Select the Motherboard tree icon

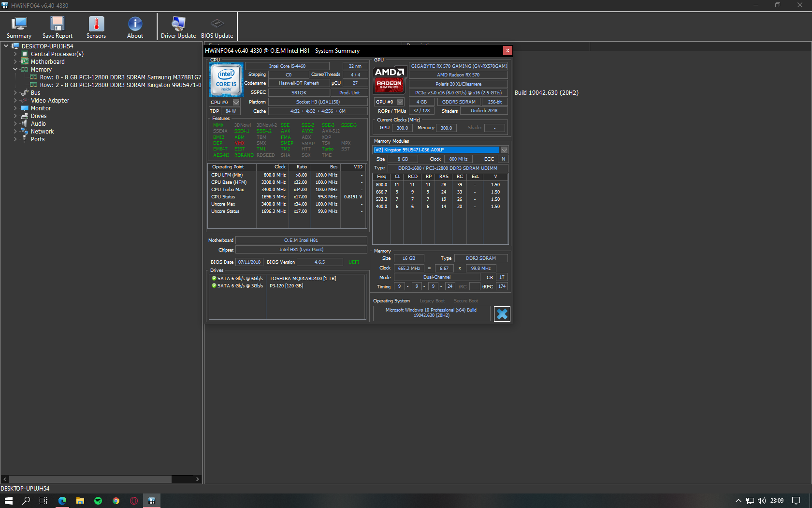pos(25,62)
